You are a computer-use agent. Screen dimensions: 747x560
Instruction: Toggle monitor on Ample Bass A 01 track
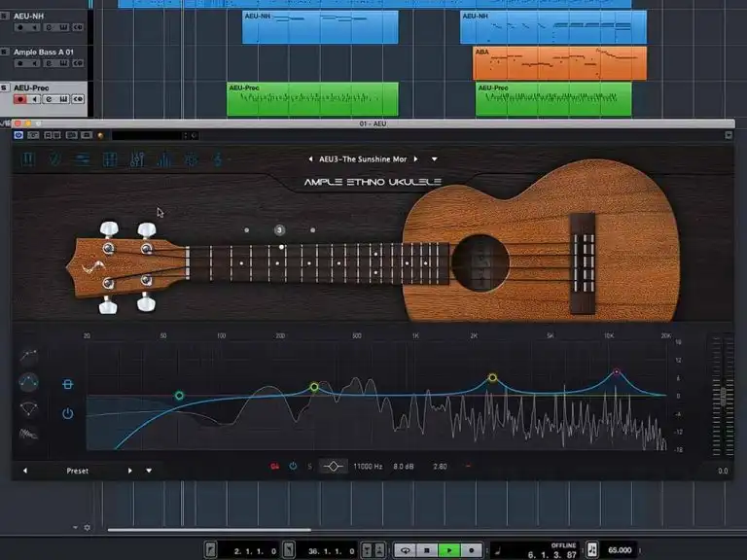pos(34,63)
